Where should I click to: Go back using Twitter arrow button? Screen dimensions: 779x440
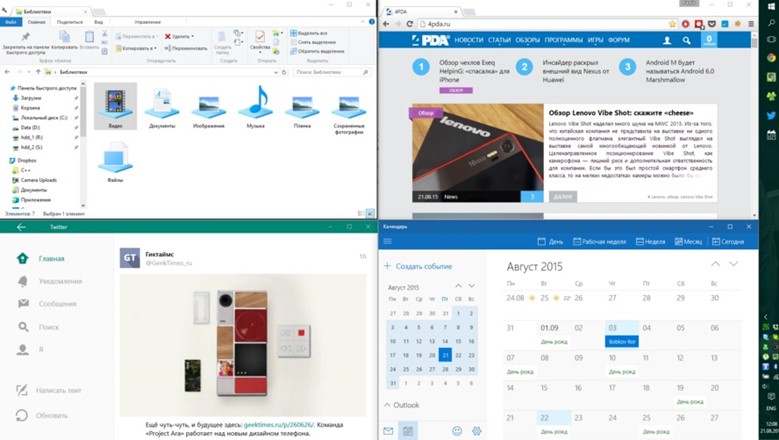click(21, 227)
